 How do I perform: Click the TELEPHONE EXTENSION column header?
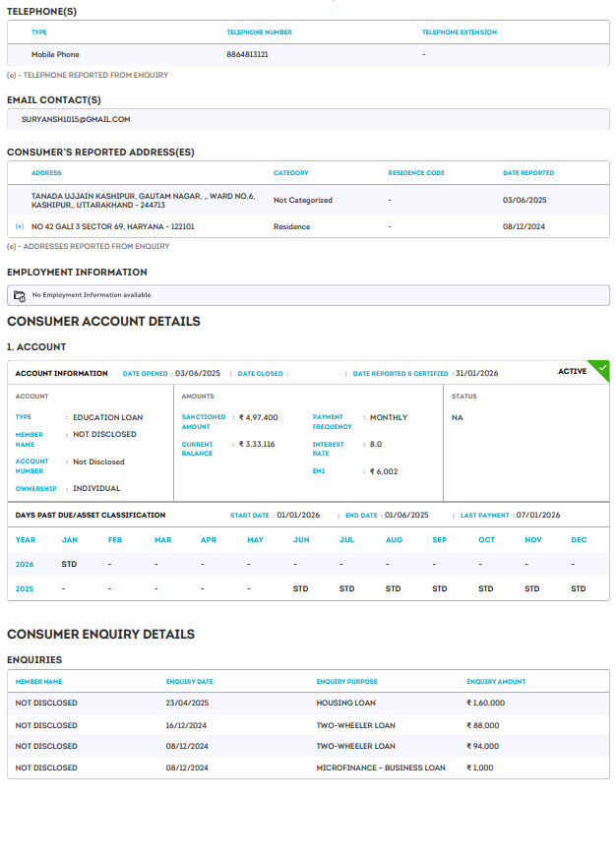click(x=460, y=32)
